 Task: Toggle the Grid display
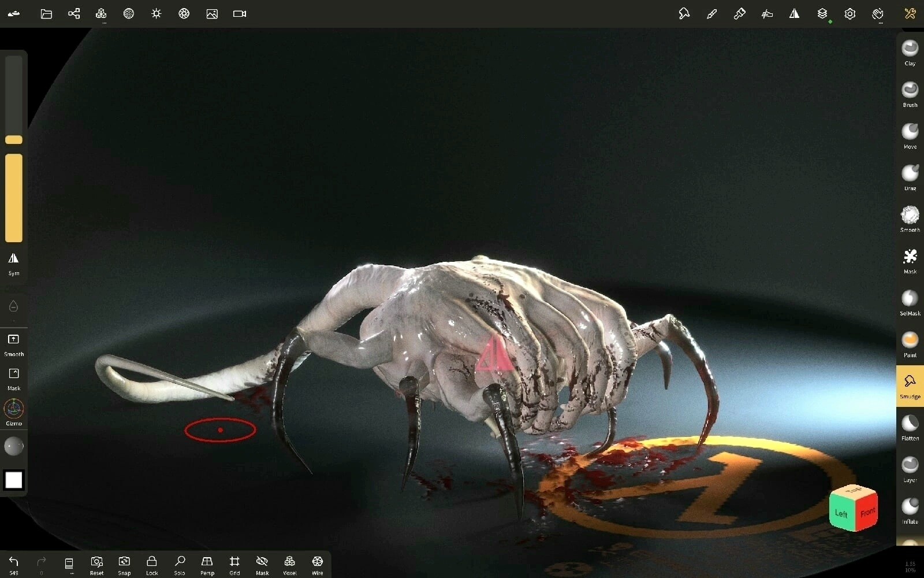234,565
